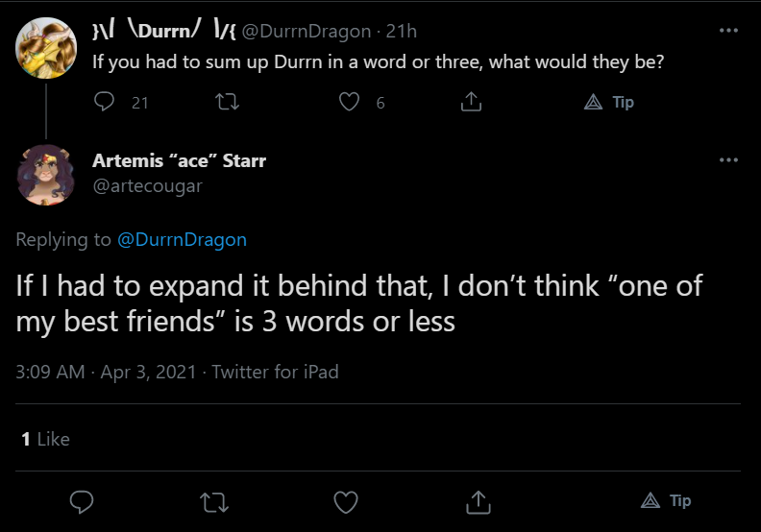This screenshot has height=532, width=761.
Task: Share Artemis Starr's reply at bottom
Action: [479, 502]
